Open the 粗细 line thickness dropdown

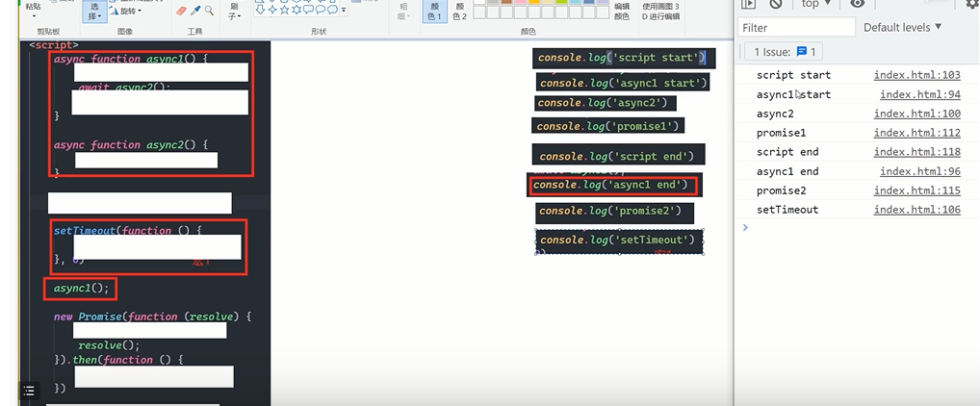pos(404,11)
